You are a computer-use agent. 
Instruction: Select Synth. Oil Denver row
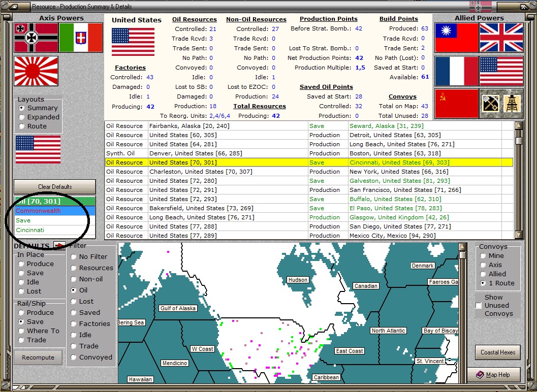[x=309, y=153]
